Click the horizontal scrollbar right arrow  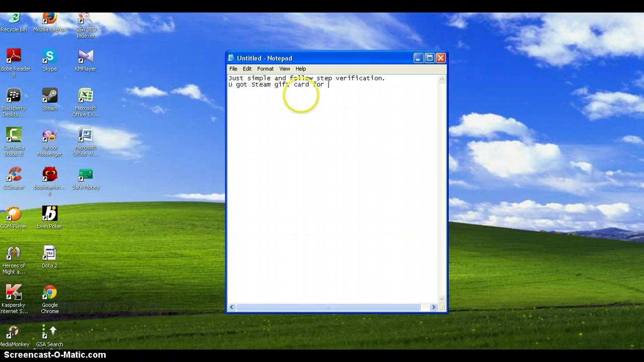[433, 307]
